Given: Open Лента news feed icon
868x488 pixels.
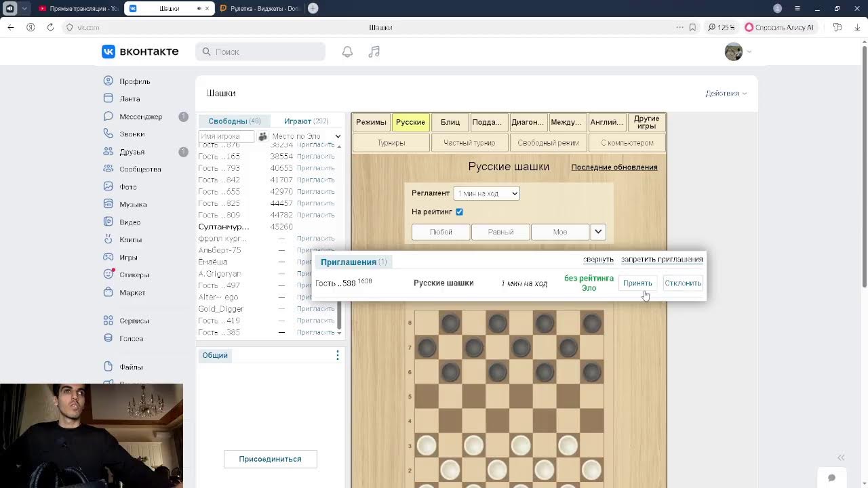Looking at the screenshot, I should click(x=108, y=98).
